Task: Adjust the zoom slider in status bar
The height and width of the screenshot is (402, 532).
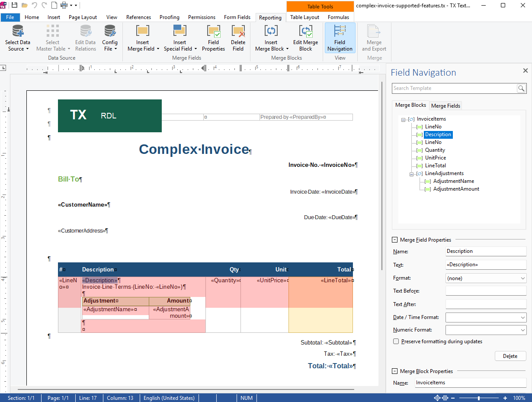Action: (478, 398)
